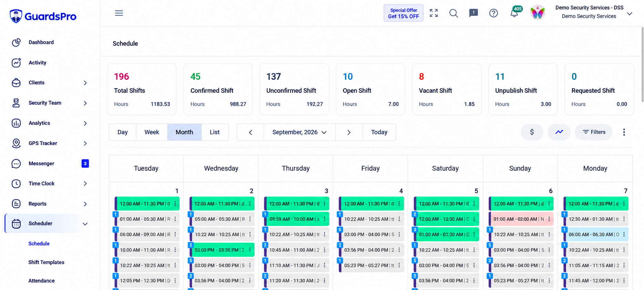Click the butterfly profile avatar
The width and height of the screenshot is (644, 290).
coord(538,13)
